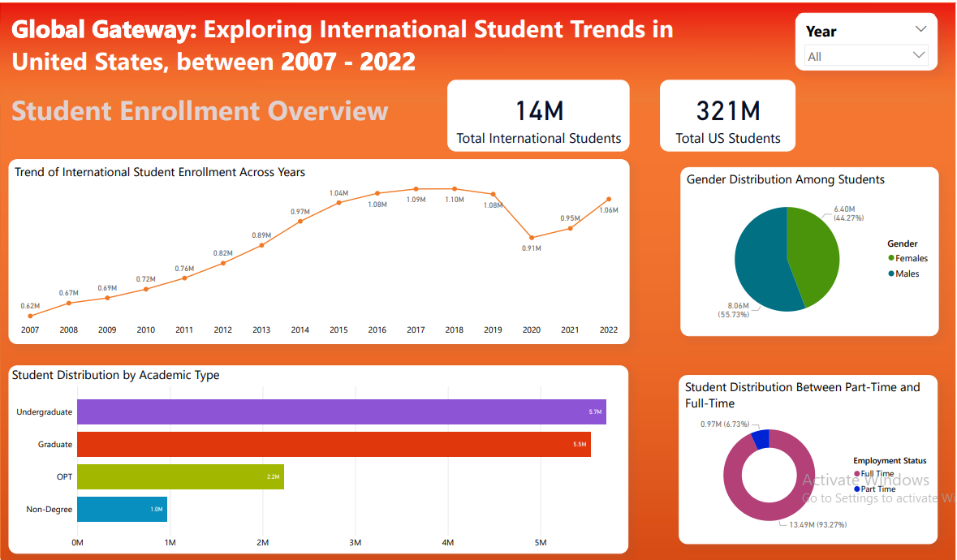957x560 pixels.
Task: Select the green OPT bar
Action: point(180,476)
